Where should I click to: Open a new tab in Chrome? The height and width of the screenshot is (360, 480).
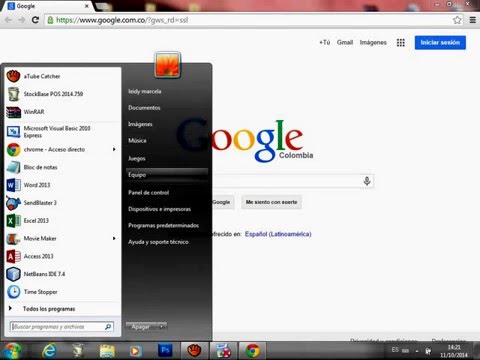(x=103, y=6)
